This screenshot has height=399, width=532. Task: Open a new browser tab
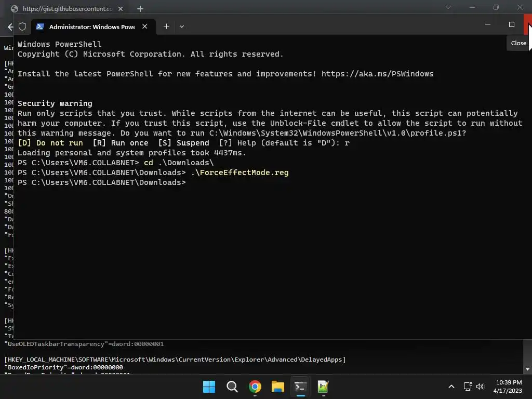pyautogui.click(x=140, y=9)
